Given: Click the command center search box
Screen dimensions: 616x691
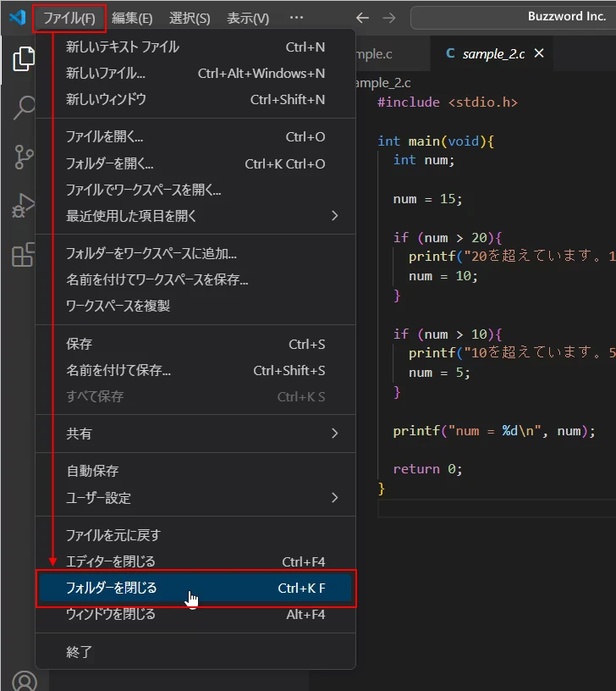Looking at the screenshot, I should pos(514,18).
